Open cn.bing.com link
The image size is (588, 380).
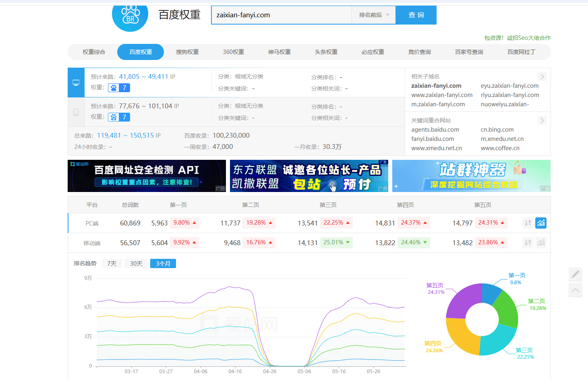pyautogui.click(x=497, y=130)
